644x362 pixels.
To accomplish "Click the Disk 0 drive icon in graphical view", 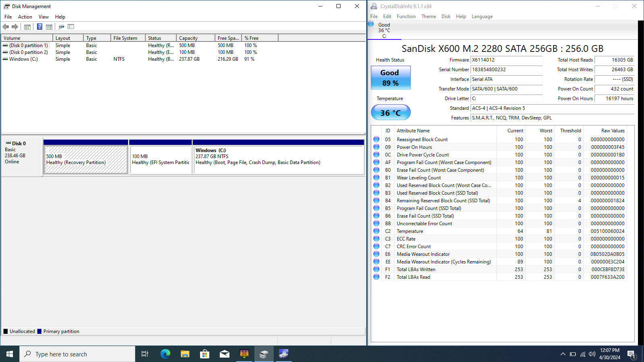I will tap(8, 143).
